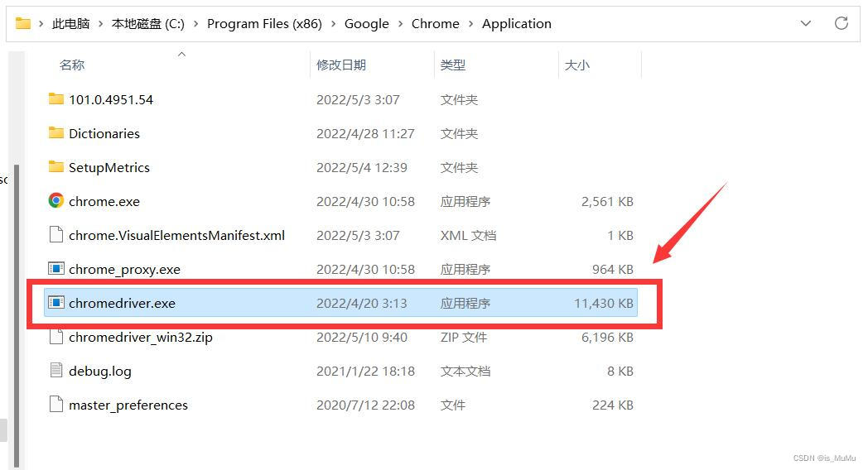Click the size 6,196 KB
Viewport: 868px width, 470px height.
pos(607,338)
